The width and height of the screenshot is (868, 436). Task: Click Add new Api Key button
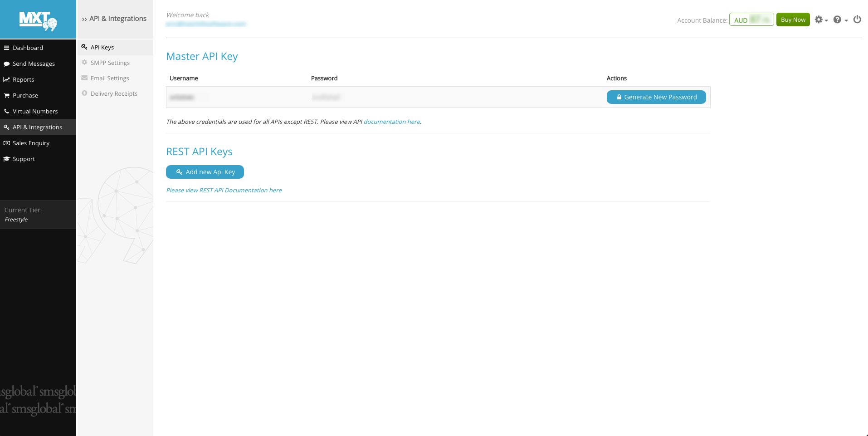205,172
